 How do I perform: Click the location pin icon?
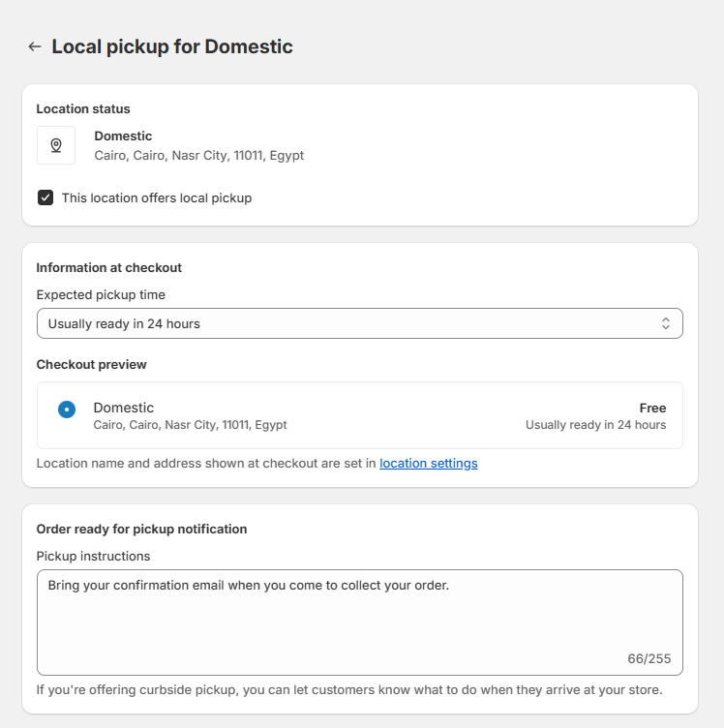(56, 145)
